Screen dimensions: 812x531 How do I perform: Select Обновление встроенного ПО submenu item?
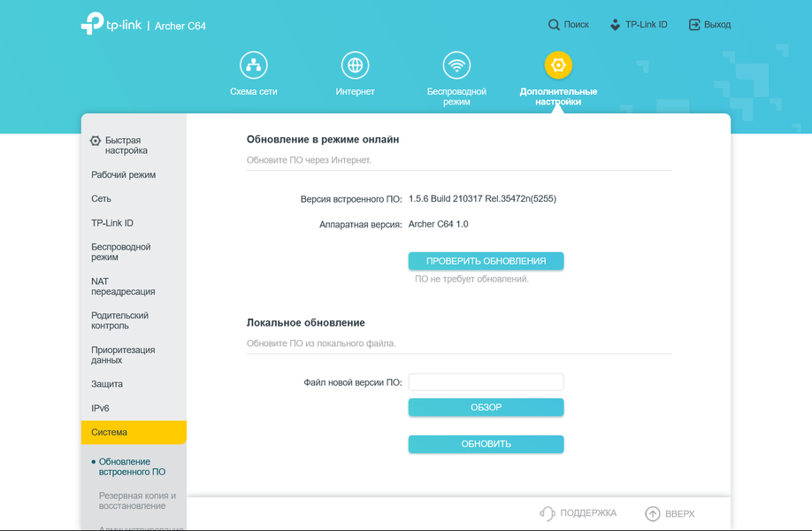pyautogui.click(x=132, y=466)
